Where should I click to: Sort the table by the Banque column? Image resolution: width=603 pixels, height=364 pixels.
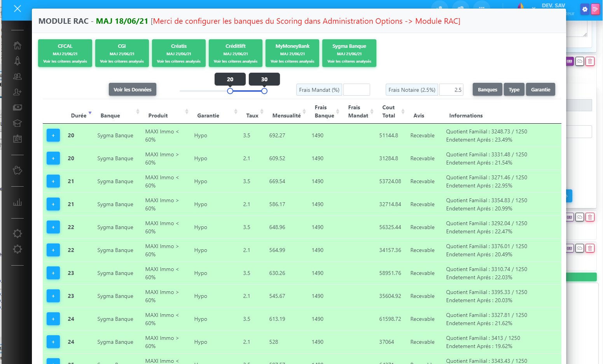click(110, 115)
